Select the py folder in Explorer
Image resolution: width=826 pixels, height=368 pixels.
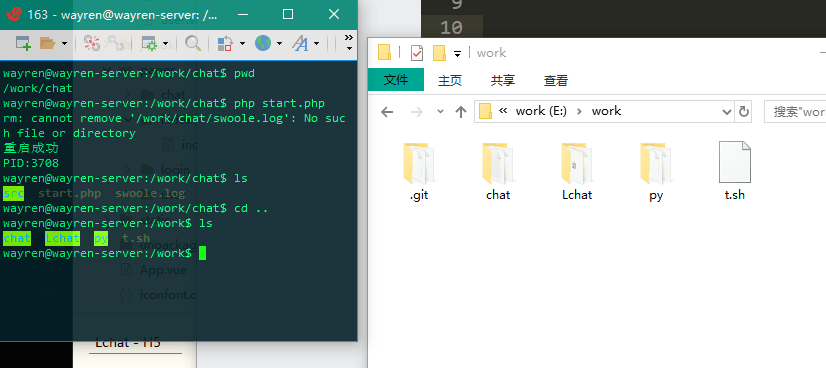(656, 171)
